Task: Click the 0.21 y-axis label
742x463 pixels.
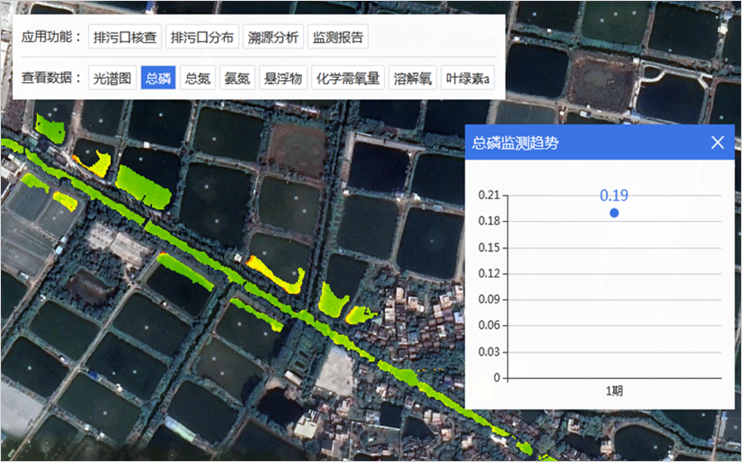Action: [489, 195]
